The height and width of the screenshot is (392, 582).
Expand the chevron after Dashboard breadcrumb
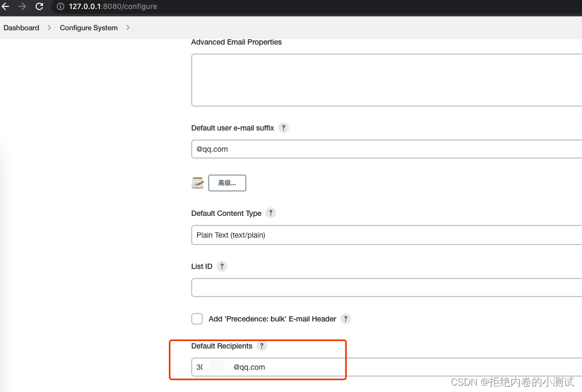click(x=49, y=28)
